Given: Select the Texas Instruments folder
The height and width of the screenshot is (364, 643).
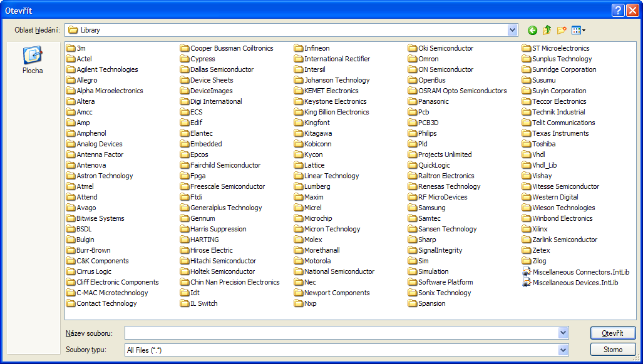Looking at the screenshot, I should pyautogui.click(x=560, y=133).
